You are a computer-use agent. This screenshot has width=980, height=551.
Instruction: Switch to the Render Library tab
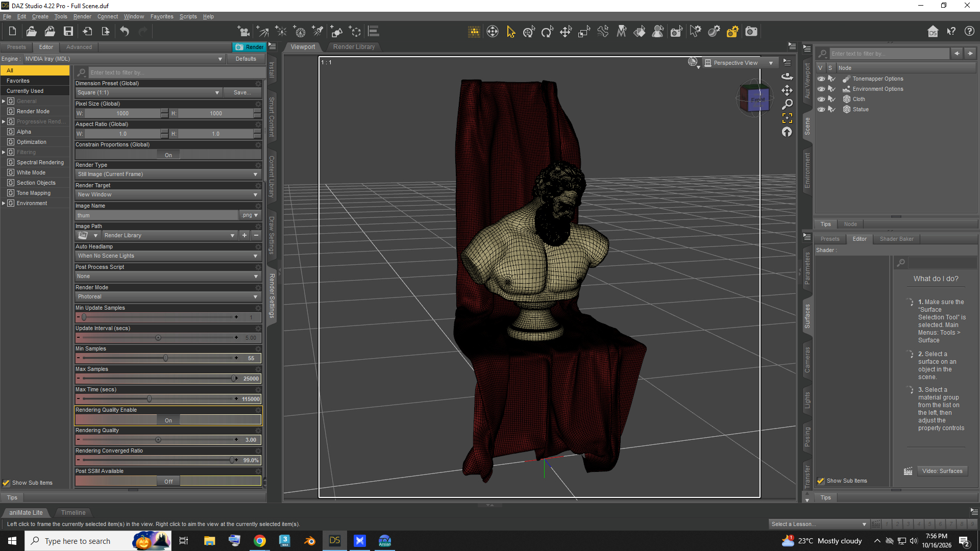point(354,46)
